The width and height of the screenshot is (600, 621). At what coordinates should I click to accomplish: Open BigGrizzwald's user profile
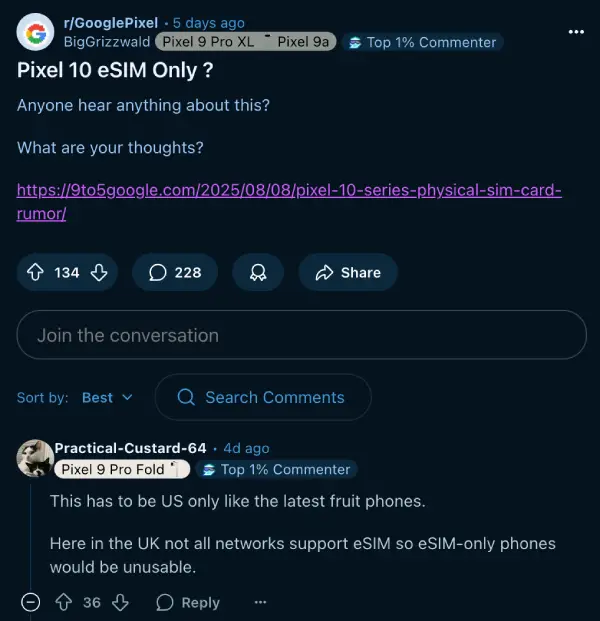pyautogui.click(x=105, y=42)
